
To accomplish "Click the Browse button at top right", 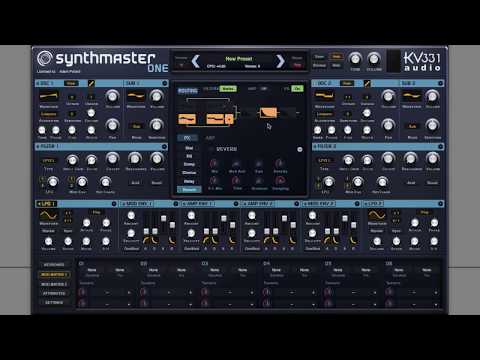I will (x=319, y=65).
